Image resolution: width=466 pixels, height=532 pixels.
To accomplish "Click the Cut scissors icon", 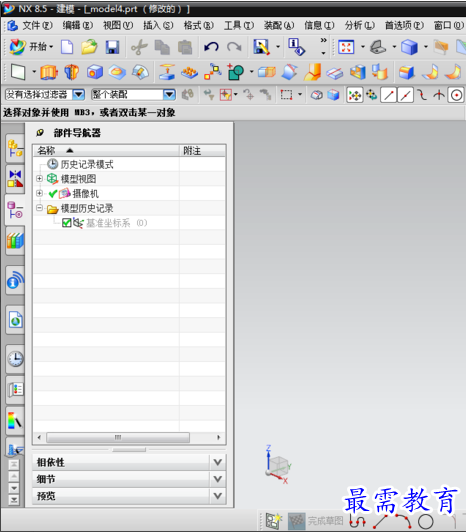I will point(139,47).
